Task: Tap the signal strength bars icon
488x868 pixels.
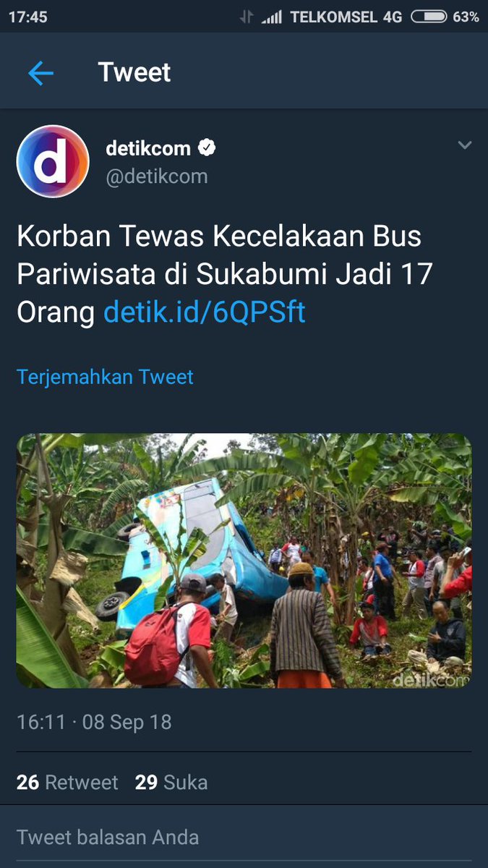Action: 272,17
